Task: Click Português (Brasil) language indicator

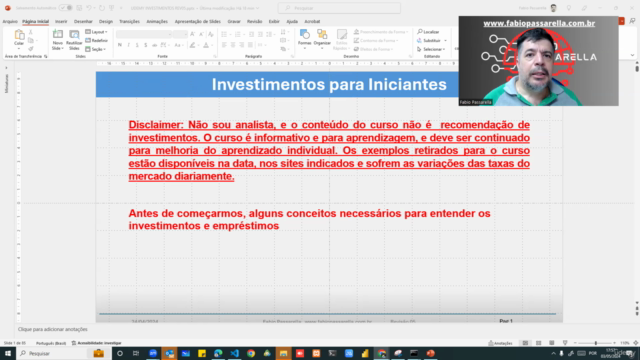Action: [x=51, y=343]
